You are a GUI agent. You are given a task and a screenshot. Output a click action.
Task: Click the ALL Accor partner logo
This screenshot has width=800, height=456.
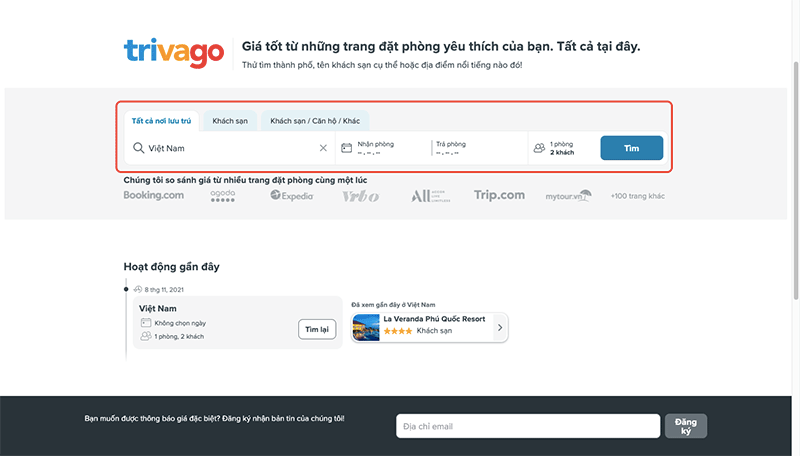click(431, 196)
